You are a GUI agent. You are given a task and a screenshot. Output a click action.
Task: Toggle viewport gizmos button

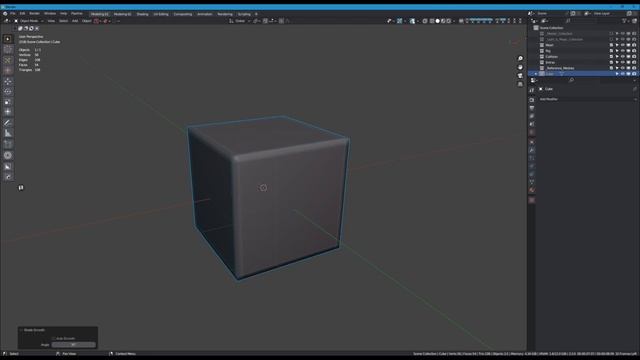click(x=400, y=21)
